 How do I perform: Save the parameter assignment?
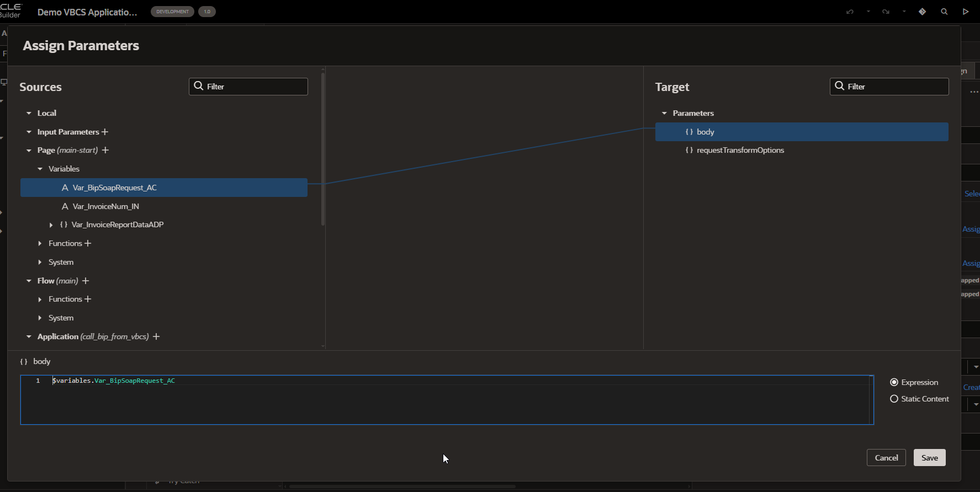tap(930, 458)
